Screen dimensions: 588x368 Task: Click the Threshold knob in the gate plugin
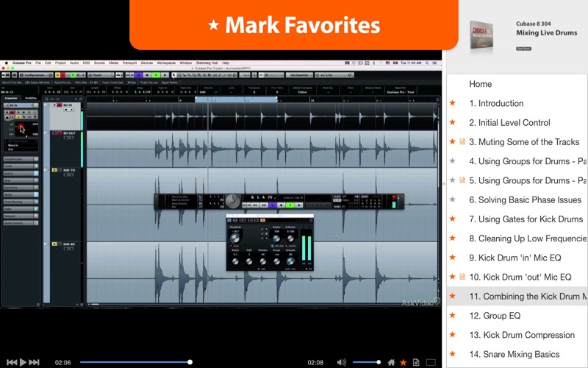pos(235,238)
